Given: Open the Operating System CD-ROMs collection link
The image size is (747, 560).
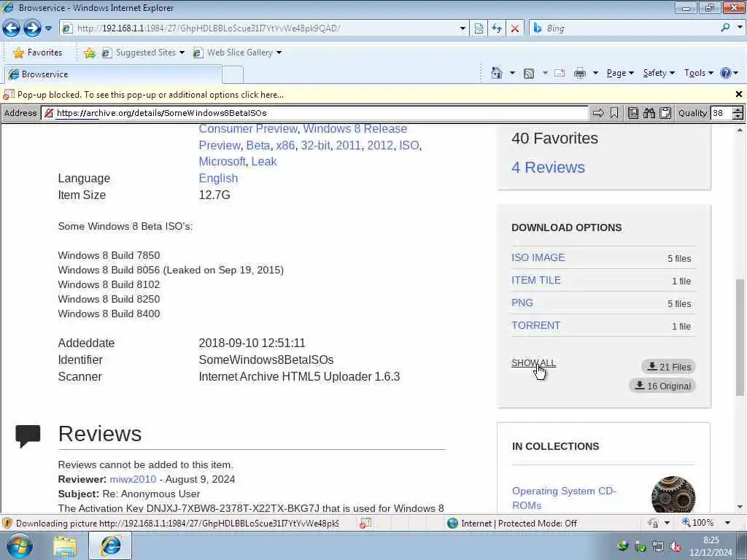Looking at the screenshot, I should (564, 498).
